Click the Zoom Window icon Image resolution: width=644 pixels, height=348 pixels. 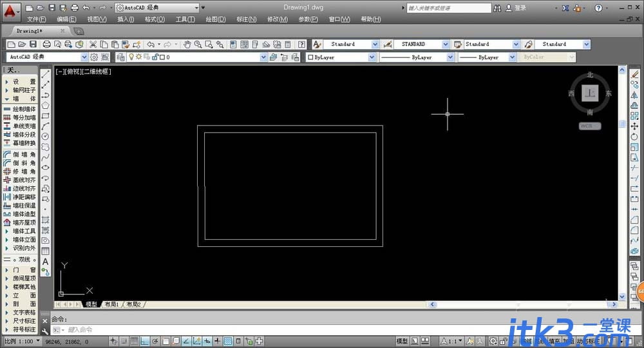pos(209,44)
